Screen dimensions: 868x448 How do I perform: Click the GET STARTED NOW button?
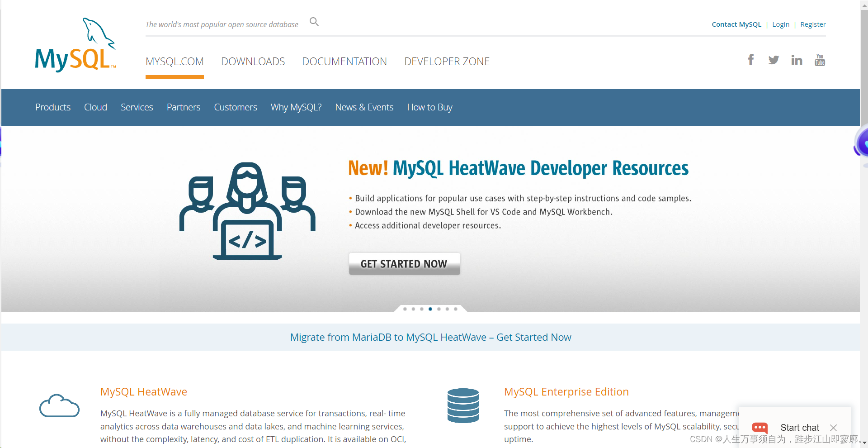pyautogui.click(x=404, y=263)
